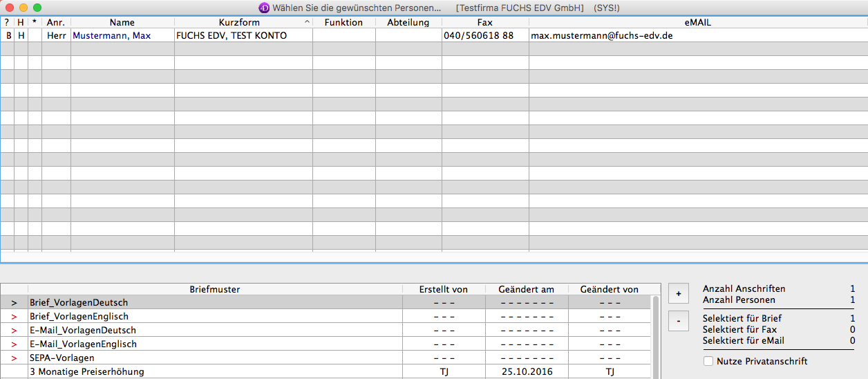Click the 4D app icon in title bar
The image size is (868, 379).
point(264,8)
